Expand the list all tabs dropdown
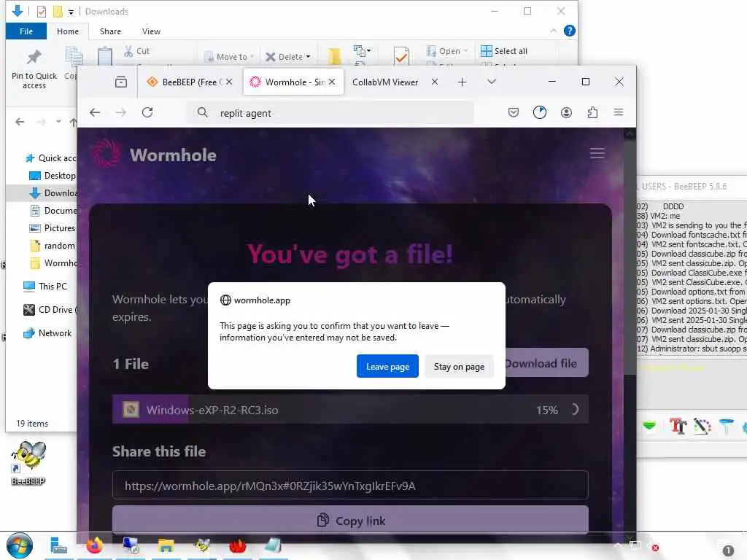Image resolution: width=747 pixels, height=560 pixels. 492,82
